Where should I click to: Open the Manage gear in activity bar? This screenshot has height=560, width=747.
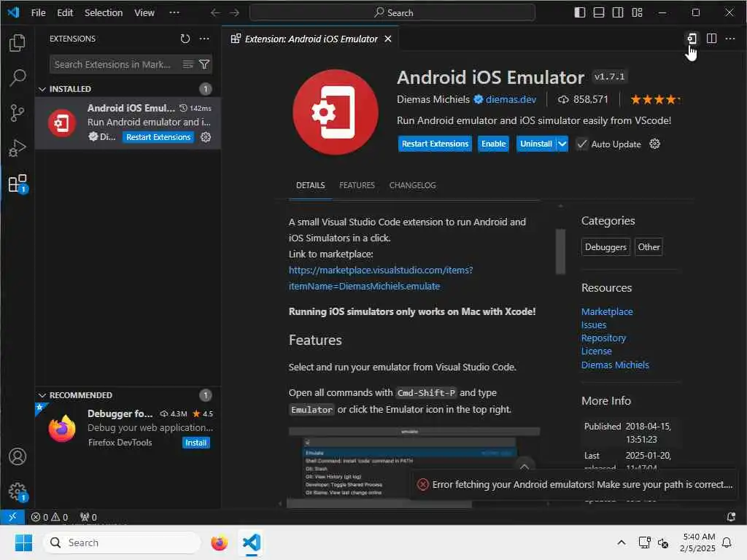click(x=18, y=491)
